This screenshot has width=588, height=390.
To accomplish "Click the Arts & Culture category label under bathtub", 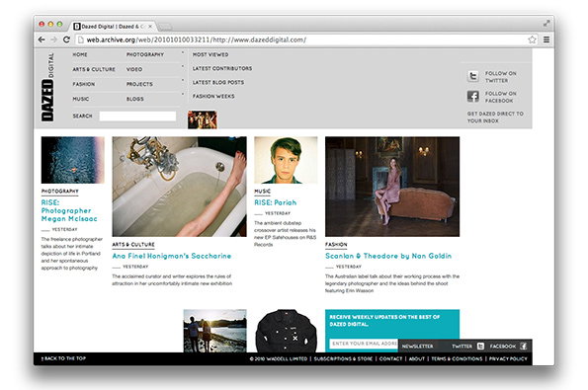I will pos(133,244).
